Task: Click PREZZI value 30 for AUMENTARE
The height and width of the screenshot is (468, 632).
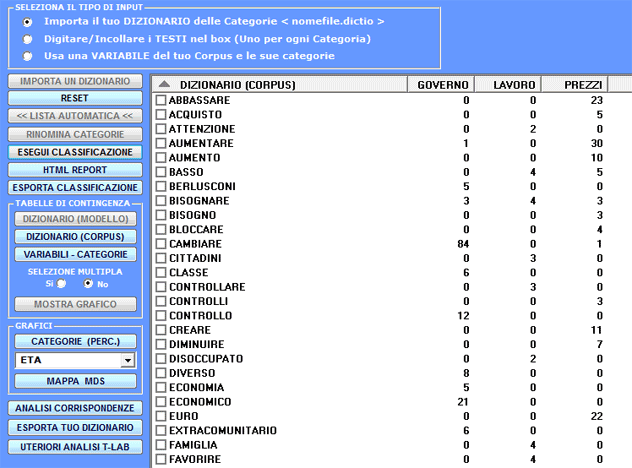Action: (597, 143)
